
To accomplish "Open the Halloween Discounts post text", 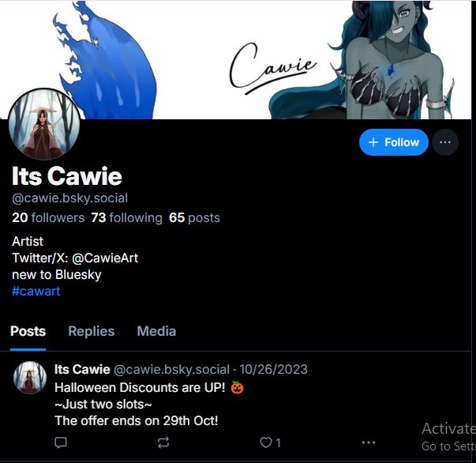I will point(148,404).
